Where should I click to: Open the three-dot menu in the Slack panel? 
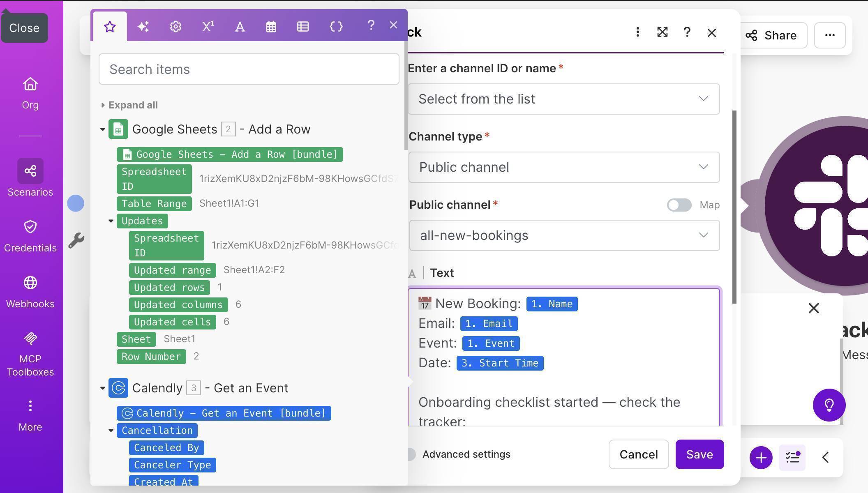pyautogui.click(x=637, y=32)
